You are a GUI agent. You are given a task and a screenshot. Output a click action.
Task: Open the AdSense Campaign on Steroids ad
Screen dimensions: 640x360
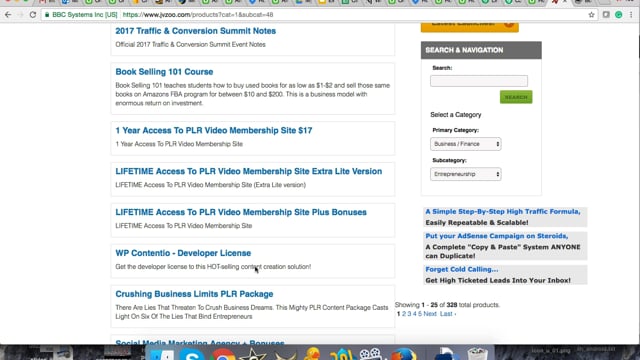(496, 236)
